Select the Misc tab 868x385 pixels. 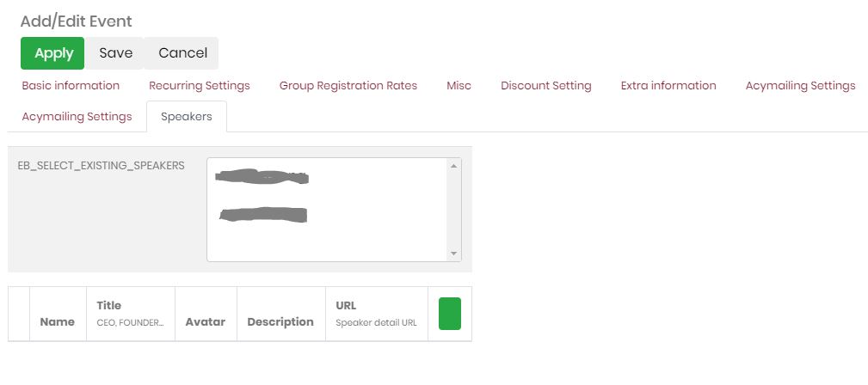click(459, 86)
